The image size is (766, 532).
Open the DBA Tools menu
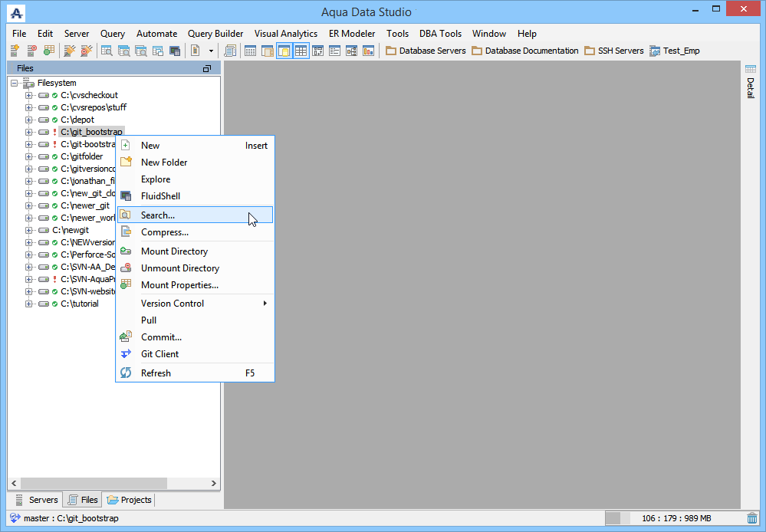point(440,34)
